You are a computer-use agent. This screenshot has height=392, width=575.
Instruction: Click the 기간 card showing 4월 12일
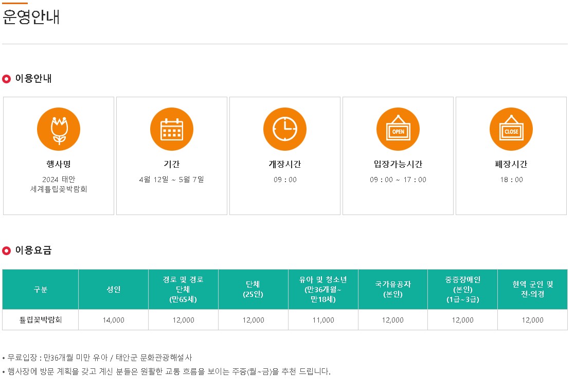click(x=171, y=155)
